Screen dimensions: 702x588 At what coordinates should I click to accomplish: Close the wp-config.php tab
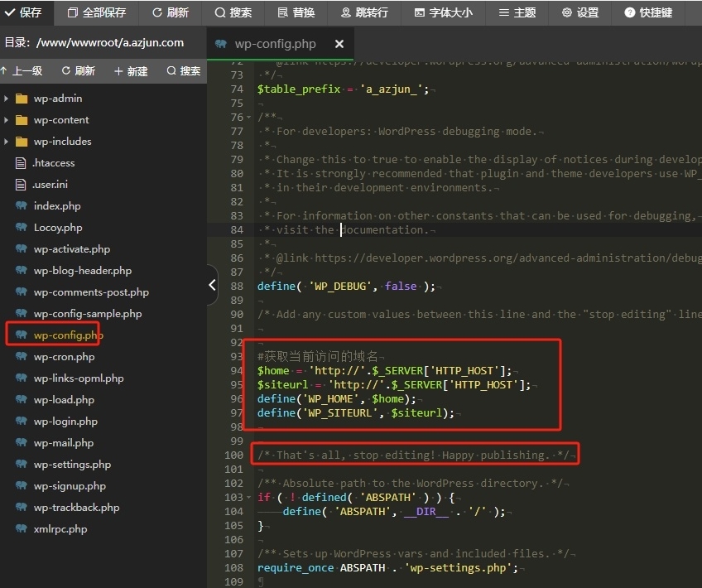[x=339, y=44]
